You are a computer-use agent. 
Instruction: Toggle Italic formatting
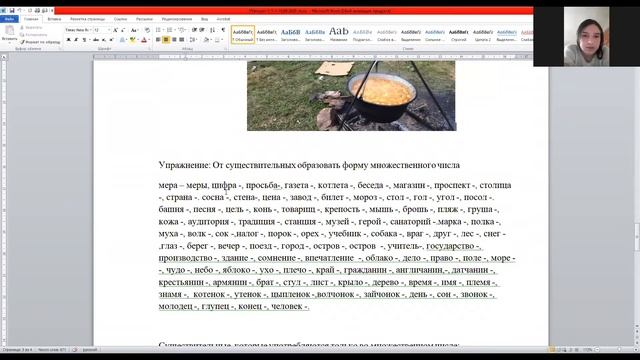coord(76,40)
